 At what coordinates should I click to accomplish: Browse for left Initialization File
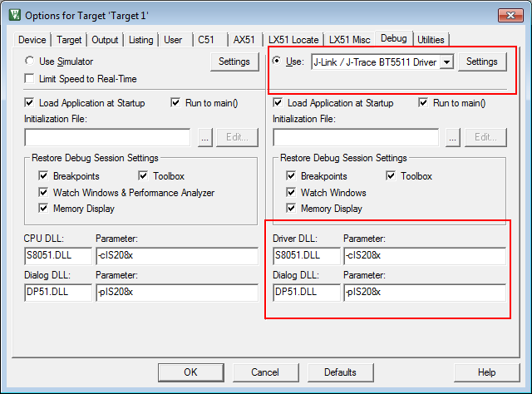pos(205,138)
